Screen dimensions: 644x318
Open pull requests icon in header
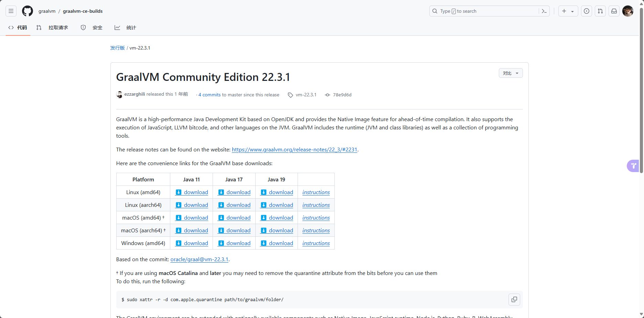[x=600, y=11]
